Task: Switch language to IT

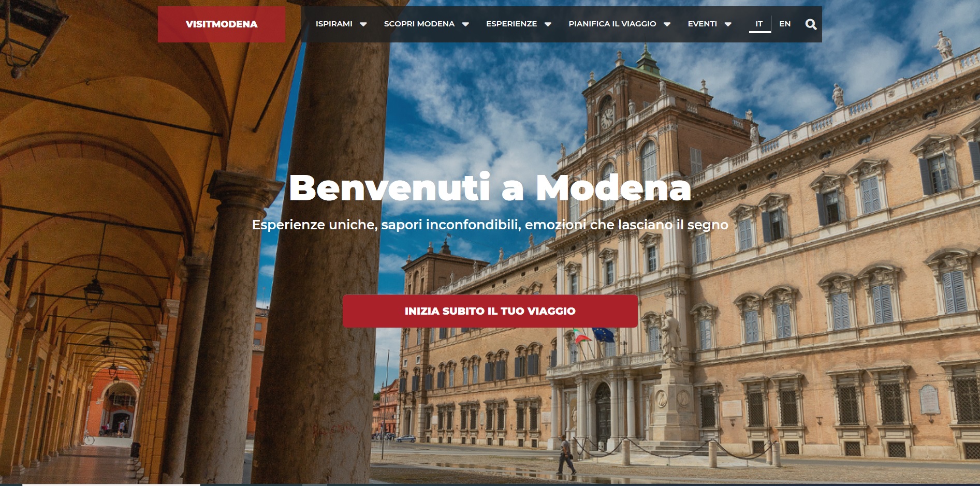Action: click(x=759, y=24)
